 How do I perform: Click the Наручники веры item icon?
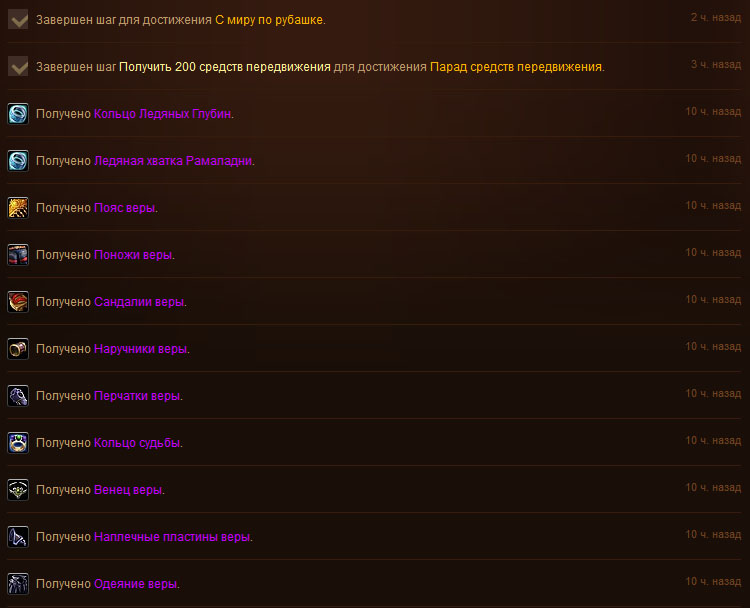pyautogui.click(x=18, y=349)
